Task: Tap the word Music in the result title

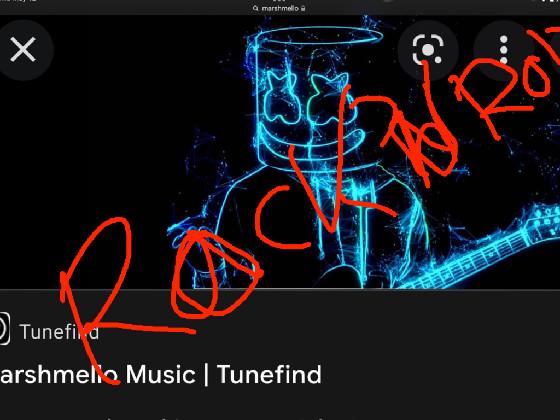Action: pos(160,374)
